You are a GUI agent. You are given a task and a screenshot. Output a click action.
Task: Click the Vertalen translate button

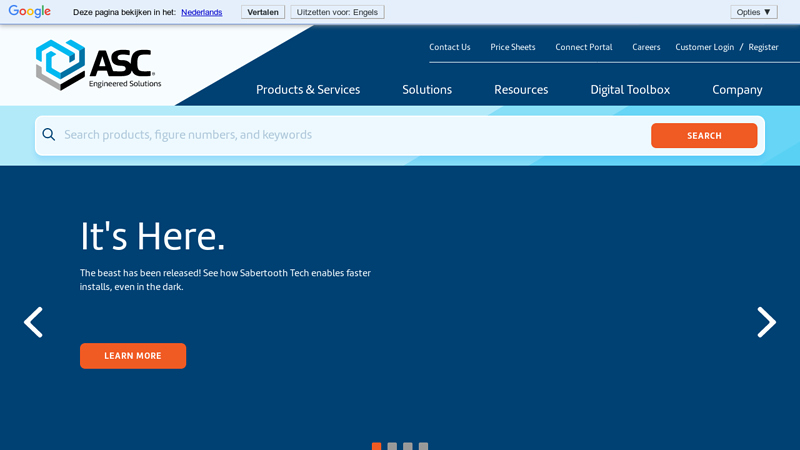(263, 12)
